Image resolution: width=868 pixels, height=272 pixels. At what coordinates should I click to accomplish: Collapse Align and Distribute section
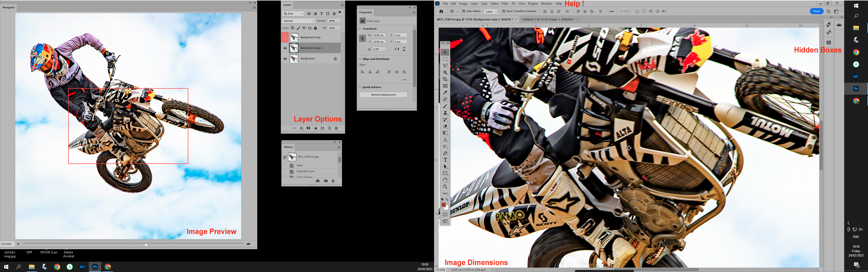pos(360,59)
